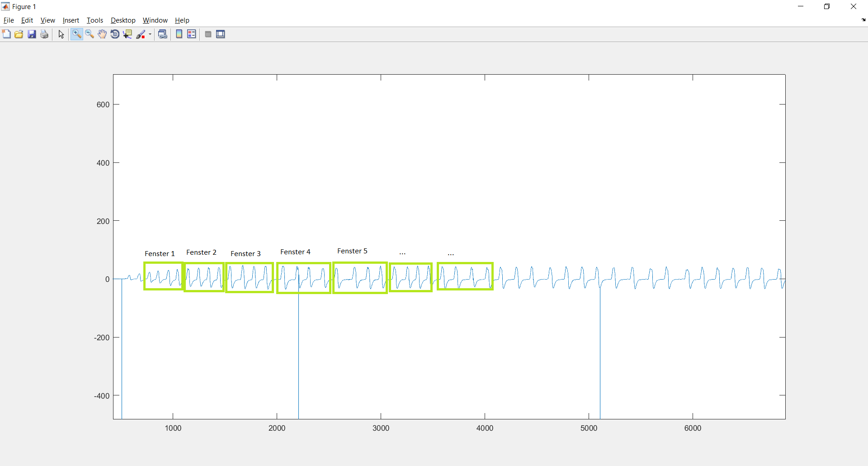Select the Data Cursor tool

[x=127, y=34]
